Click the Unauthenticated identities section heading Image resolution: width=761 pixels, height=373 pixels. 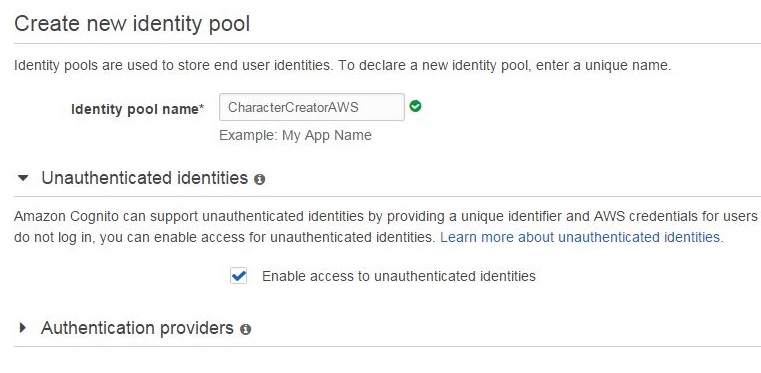click(145, 178)
